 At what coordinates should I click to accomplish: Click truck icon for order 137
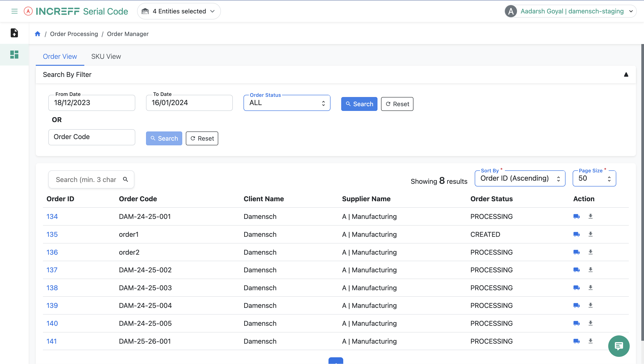click(576, 270)
